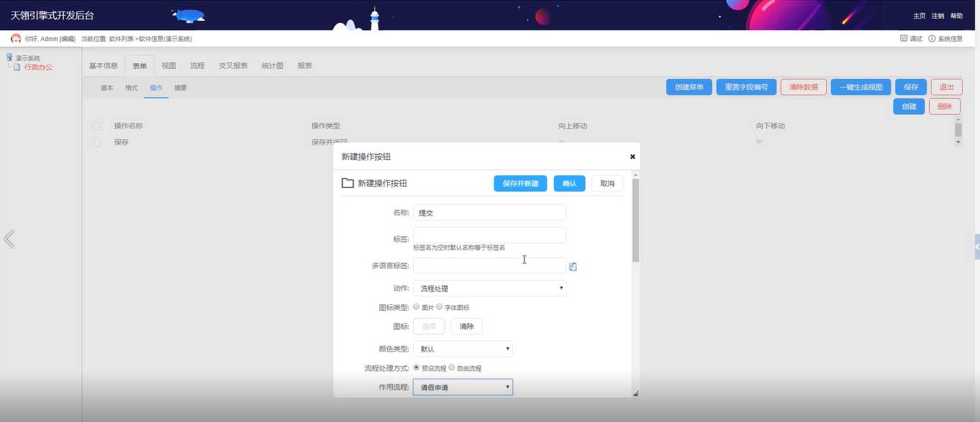Image resolution: width=980 pixels, height=422 pixels.
Task: Open 系统信息 info icon
Action: [x=932, y=39]
